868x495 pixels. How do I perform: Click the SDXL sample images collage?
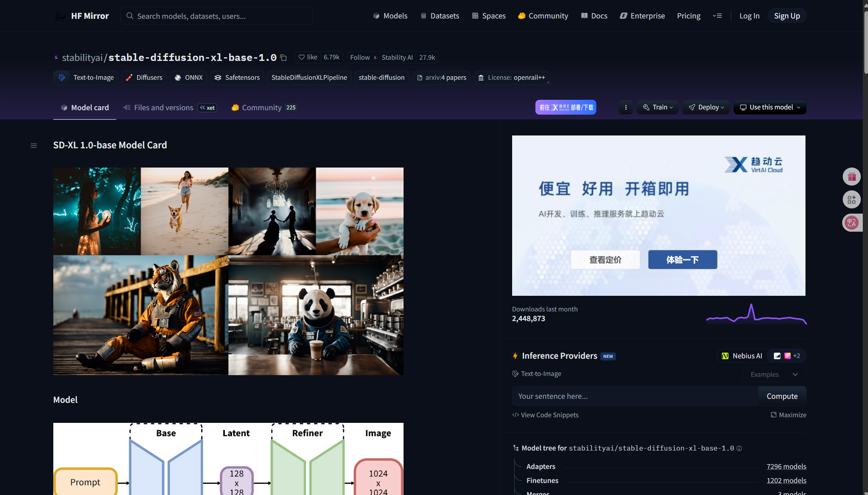pos(228,271)
